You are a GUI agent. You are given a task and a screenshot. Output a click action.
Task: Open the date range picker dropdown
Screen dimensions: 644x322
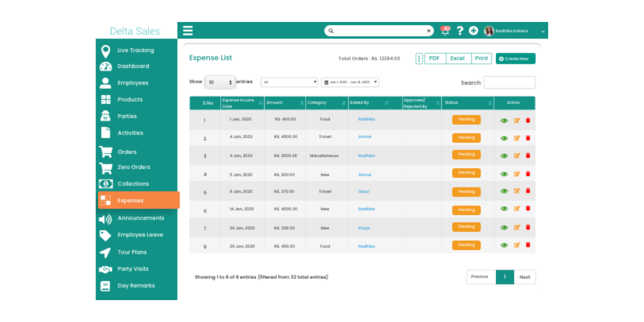point(350,82)
